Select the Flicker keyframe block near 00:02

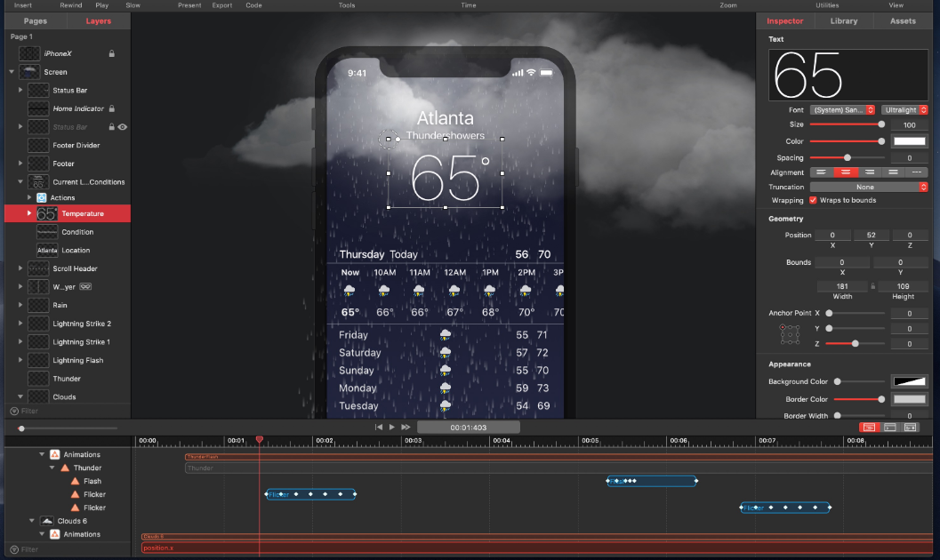click(x=310, y=494)
